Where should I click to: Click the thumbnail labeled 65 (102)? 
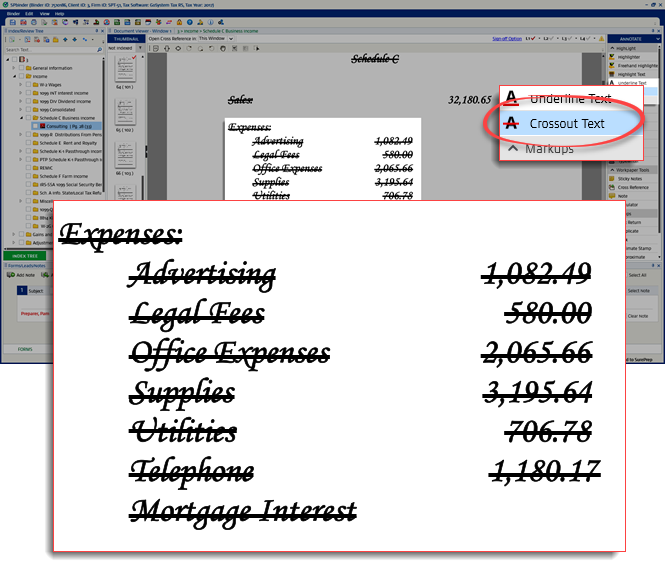[125, 112]
